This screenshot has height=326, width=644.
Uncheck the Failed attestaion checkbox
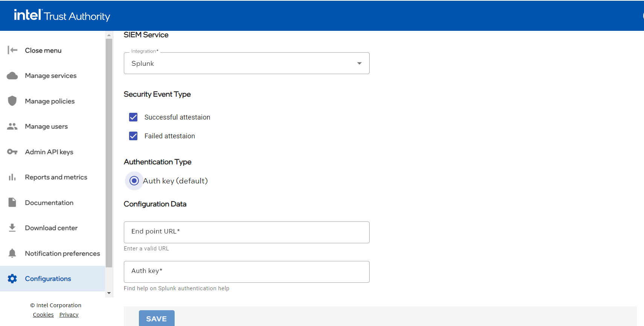point(133,136)
